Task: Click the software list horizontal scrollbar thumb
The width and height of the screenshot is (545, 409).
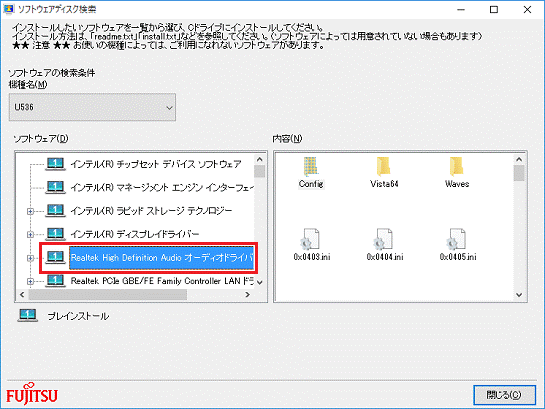Action: point(108,294)
